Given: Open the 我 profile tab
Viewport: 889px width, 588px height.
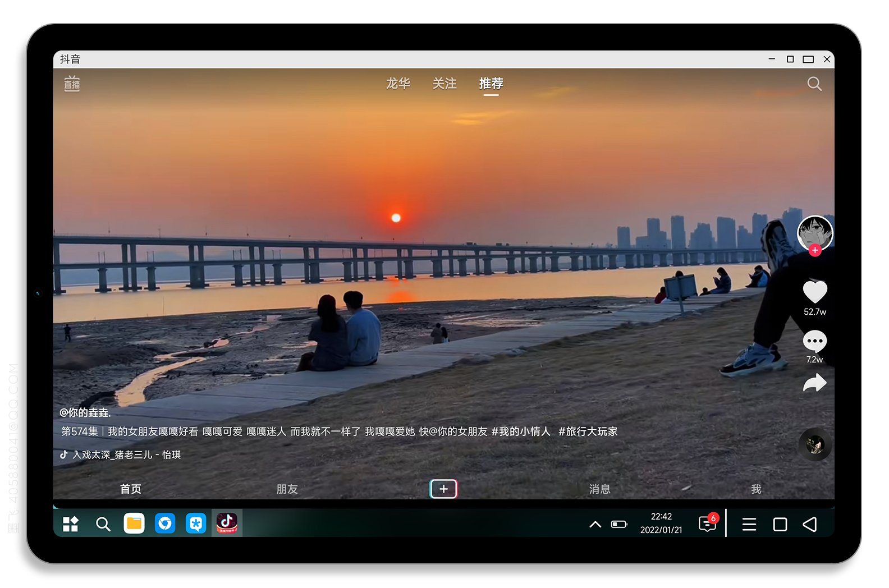Looking at the screenshot, I should [x=756, y=489].
